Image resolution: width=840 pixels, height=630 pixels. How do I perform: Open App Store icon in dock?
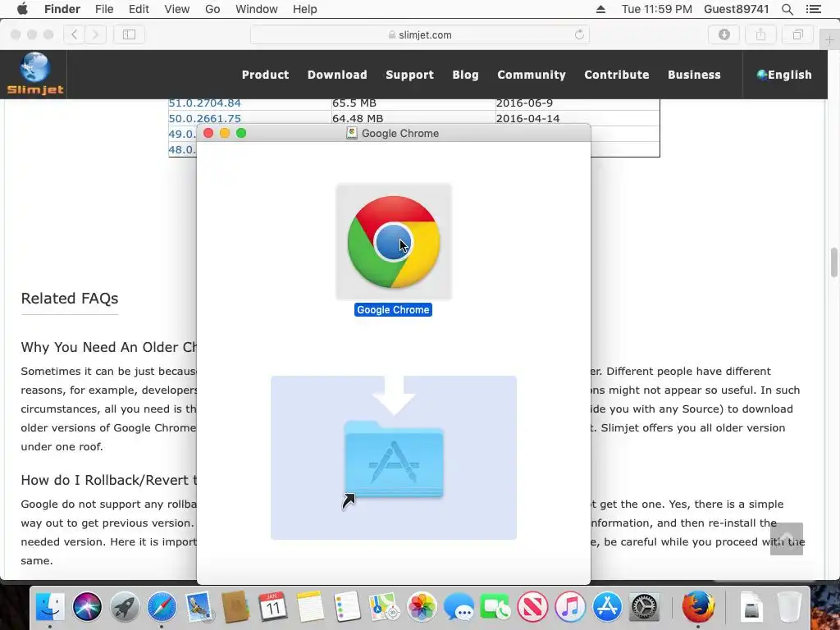click(607, 607)
